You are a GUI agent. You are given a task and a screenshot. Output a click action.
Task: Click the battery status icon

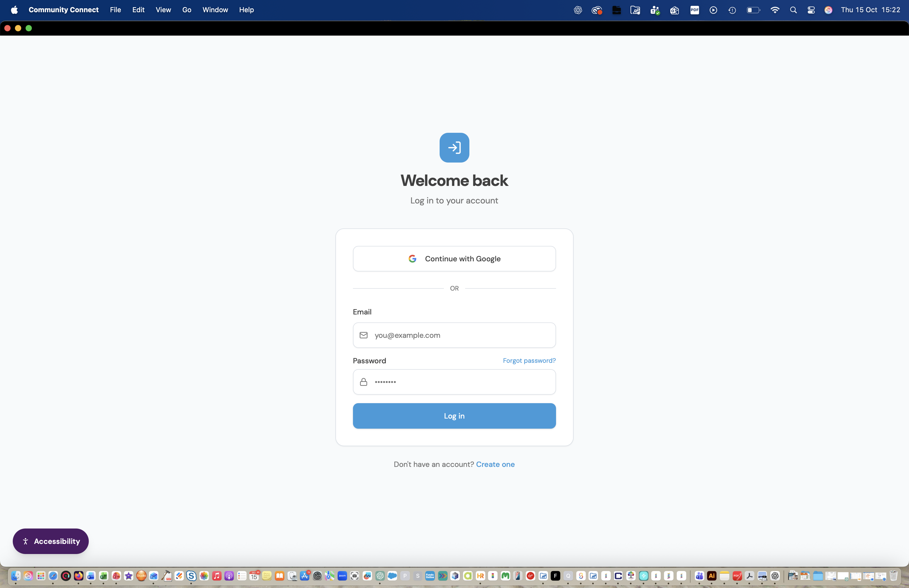754,10
